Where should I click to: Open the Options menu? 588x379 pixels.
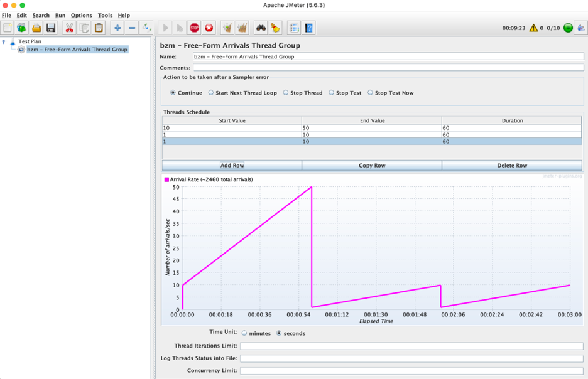[82, 15]
